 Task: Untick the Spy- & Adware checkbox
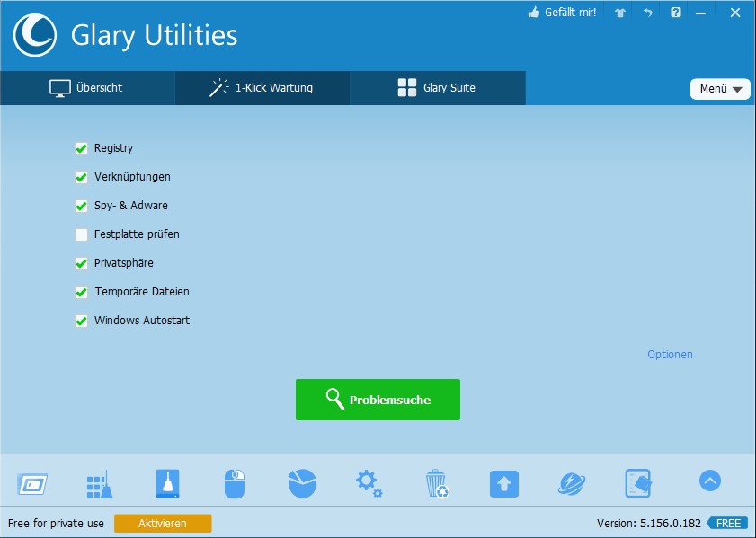pos(81,206)
